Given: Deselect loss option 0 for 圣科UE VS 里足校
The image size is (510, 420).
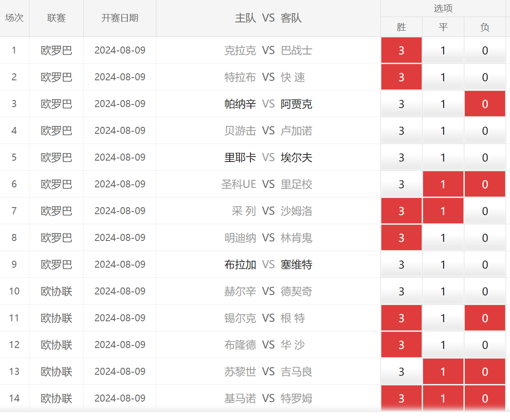Looking at the screenshot, I should coord(485,184).
